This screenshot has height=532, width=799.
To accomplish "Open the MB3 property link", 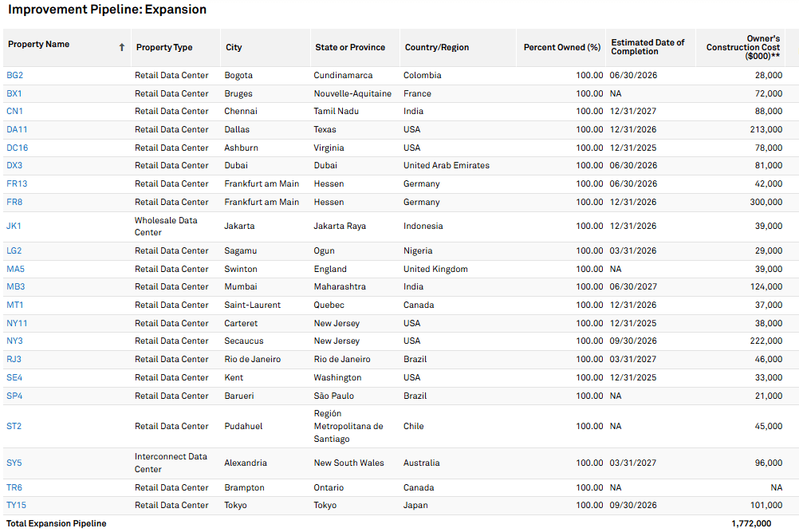I will 16,286.
